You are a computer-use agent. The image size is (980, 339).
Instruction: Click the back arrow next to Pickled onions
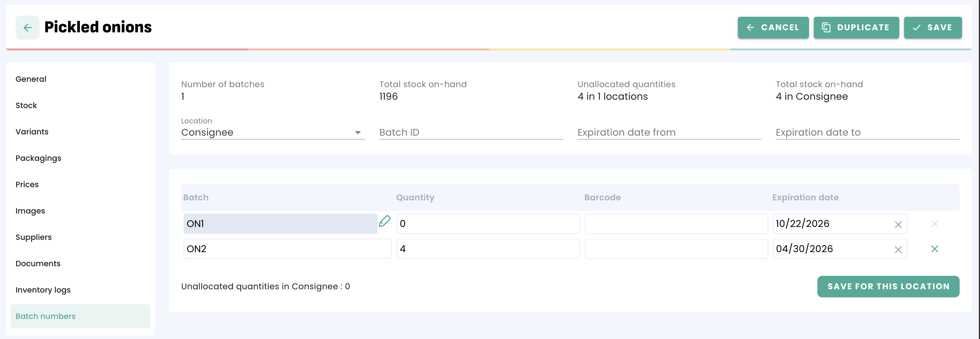click(x=28, y=28)
